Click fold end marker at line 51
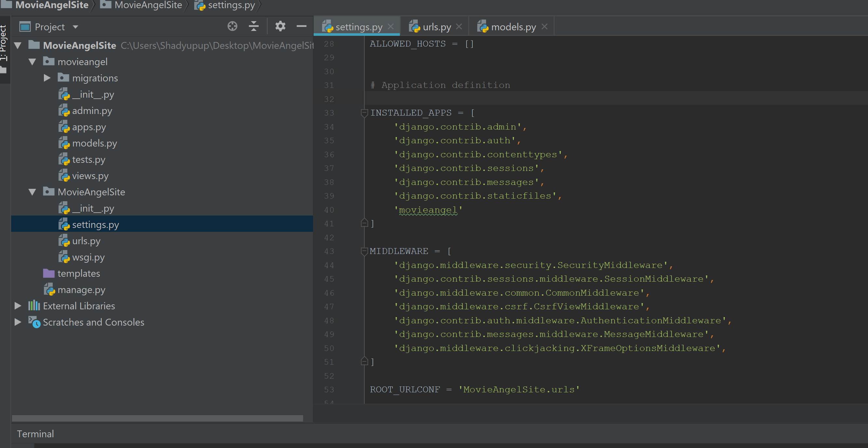 coord(364,362)
